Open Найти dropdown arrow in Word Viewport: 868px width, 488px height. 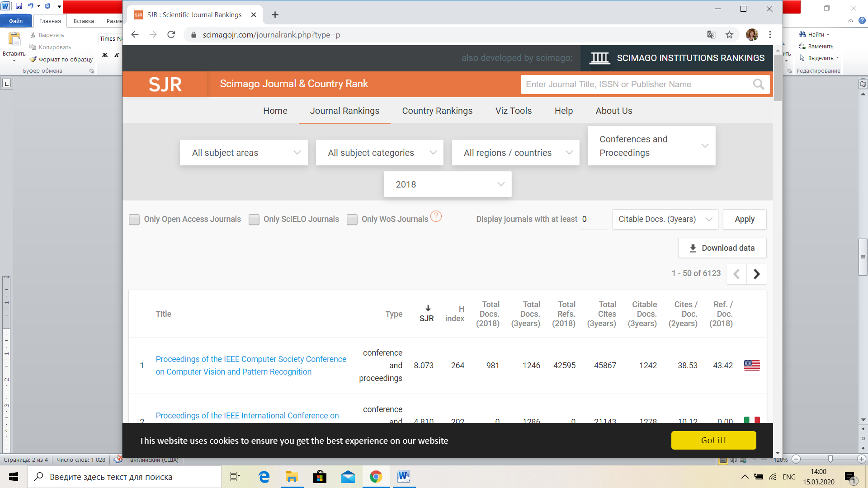pyautogui.click(x=828, y=35)
